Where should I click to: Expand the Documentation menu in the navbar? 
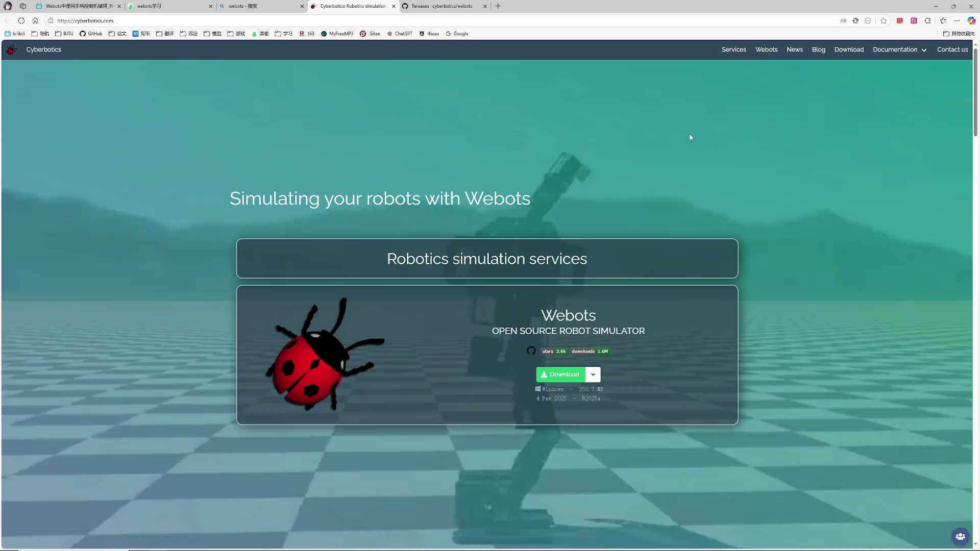[x=899, y=49]
